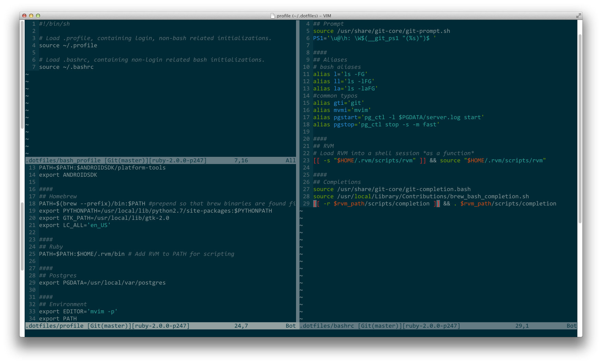Click the alias ll='ls -lFG' line

(344, 81)
